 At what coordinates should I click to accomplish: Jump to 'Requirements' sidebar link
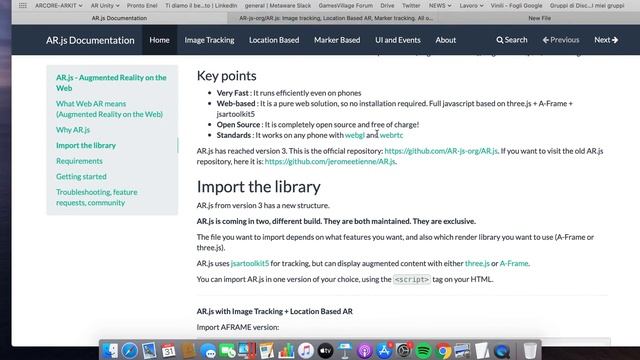[79, 161]
